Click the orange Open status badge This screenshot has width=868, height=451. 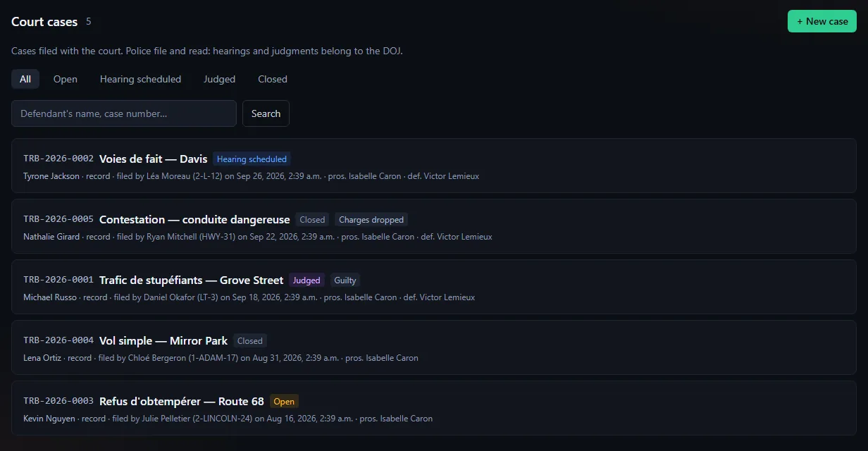coord(284,402)
